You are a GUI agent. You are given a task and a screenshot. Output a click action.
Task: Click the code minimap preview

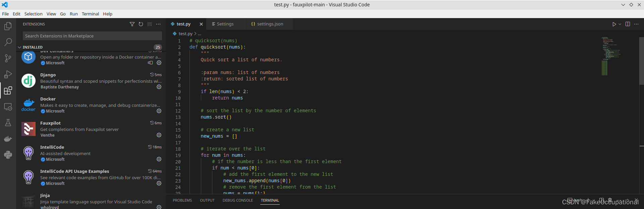611,56
